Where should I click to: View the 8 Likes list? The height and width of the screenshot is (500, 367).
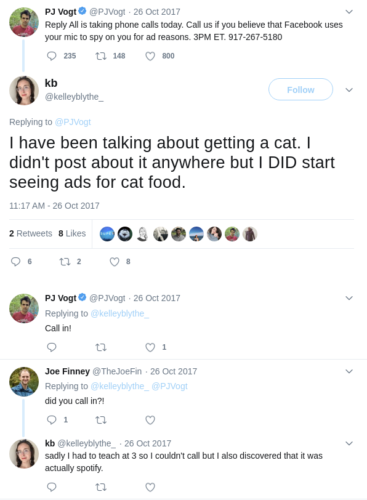tap(72, 233)
